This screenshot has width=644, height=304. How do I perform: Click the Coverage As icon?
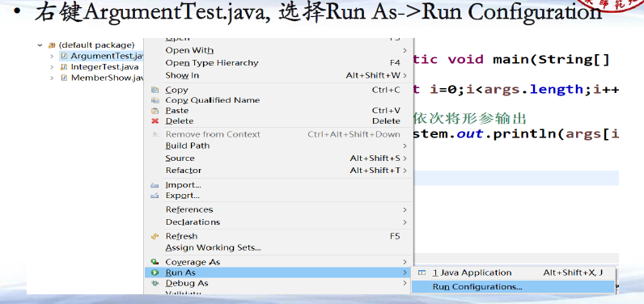(155, 262)
